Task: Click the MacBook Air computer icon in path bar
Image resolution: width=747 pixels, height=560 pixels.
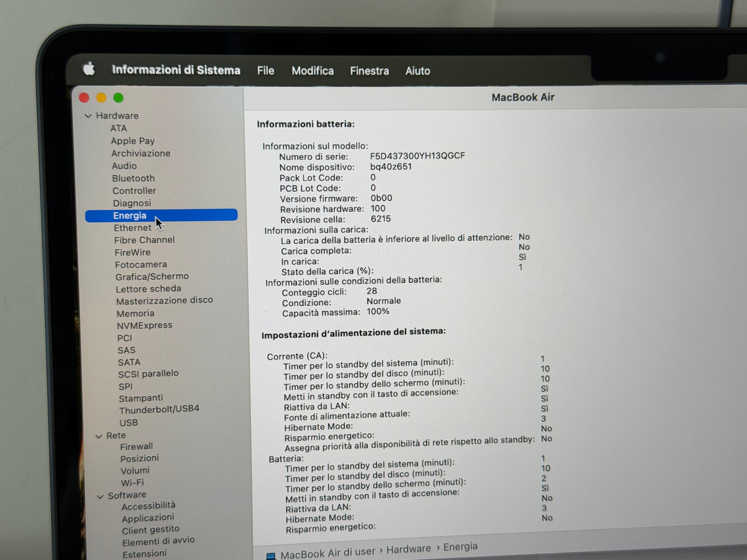Action: pyautogui.click(x=271, y=556)
